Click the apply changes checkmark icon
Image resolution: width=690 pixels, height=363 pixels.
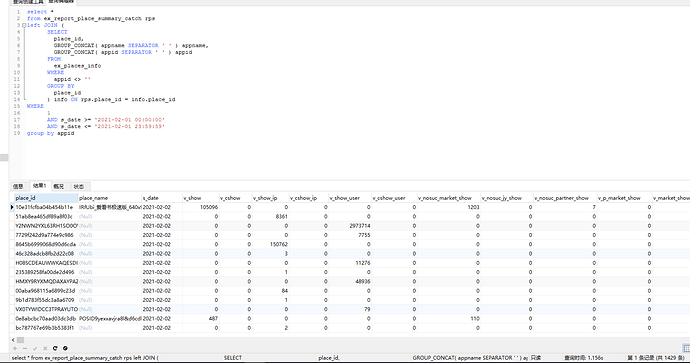pyautogui.click(x=35, y=348)
